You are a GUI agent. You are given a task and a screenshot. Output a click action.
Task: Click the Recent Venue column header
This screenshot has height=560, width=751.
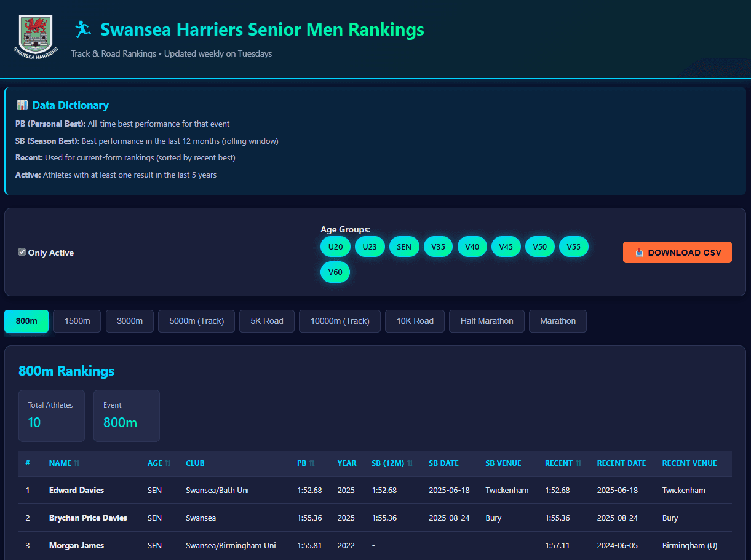689,463
